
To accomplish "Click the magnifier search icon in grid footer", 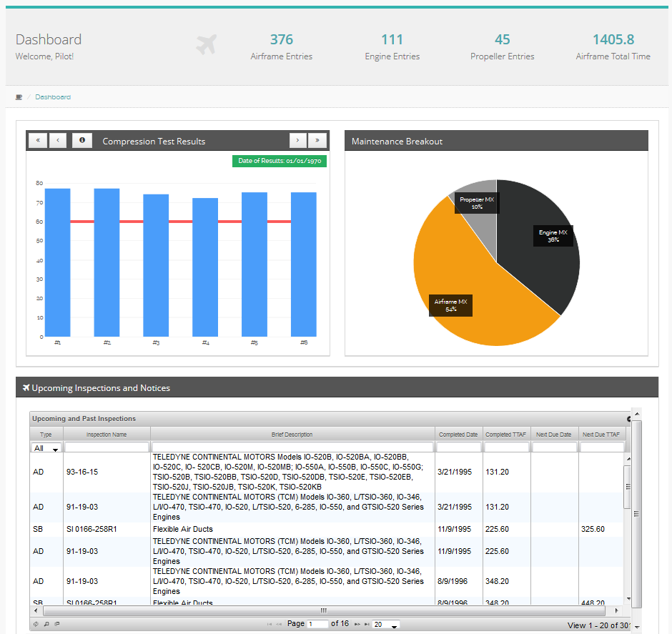I will tap(46, 624).
